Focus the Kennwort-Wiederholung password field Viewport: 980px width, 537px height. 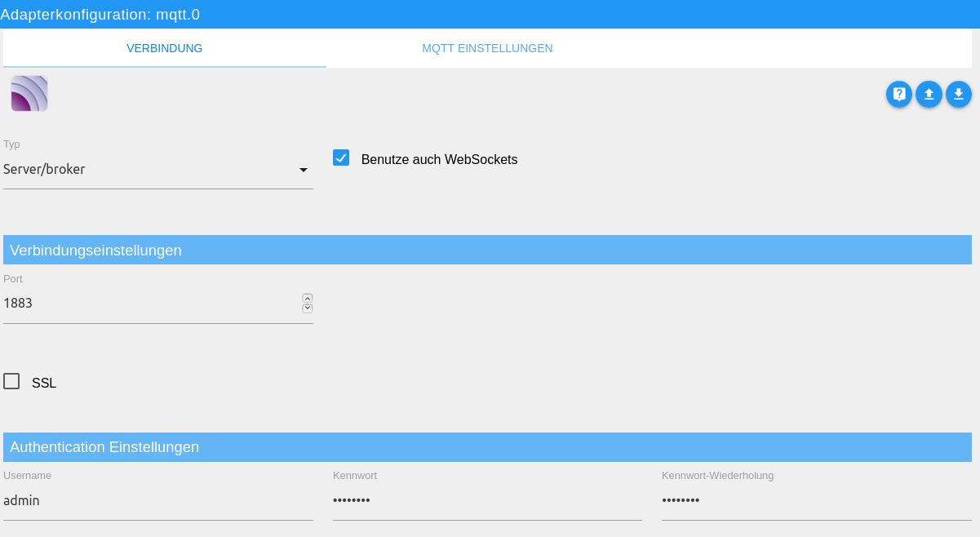(817, 501)
